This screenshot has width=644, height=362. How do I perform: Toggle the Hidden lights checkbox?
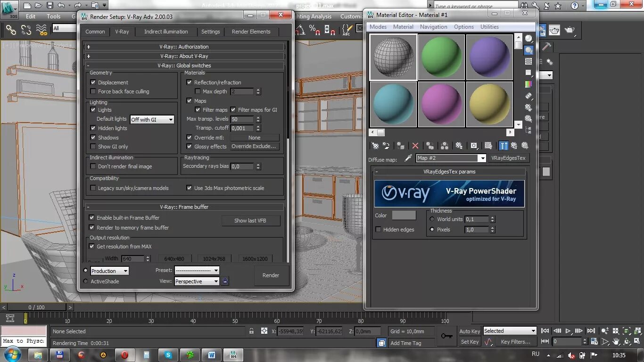(93, 128)
